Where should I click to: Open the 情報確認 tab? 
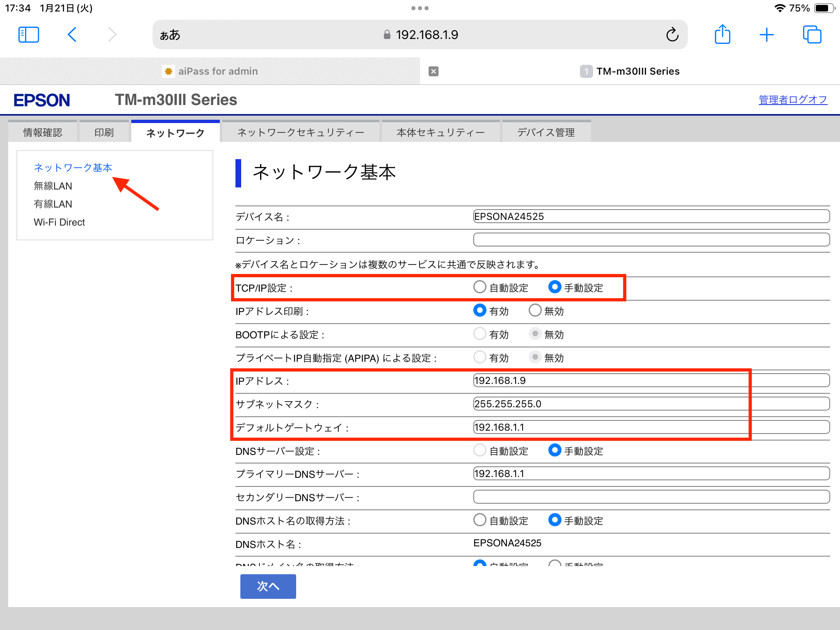click(x=43, y=132)
